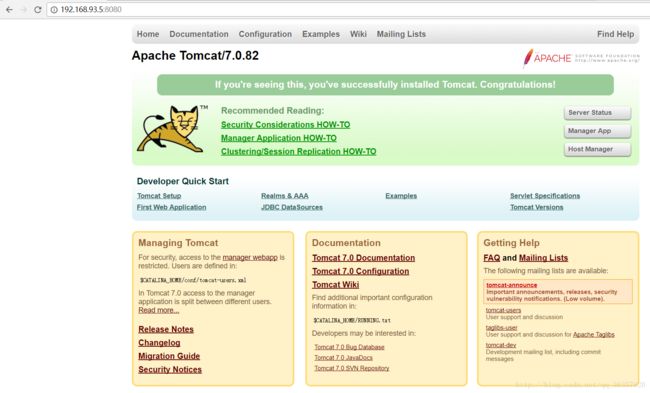650x393 pixels.
Task: Open the Tomcat Wiki link
Action: pyautogui.click(x=336, y=285)
